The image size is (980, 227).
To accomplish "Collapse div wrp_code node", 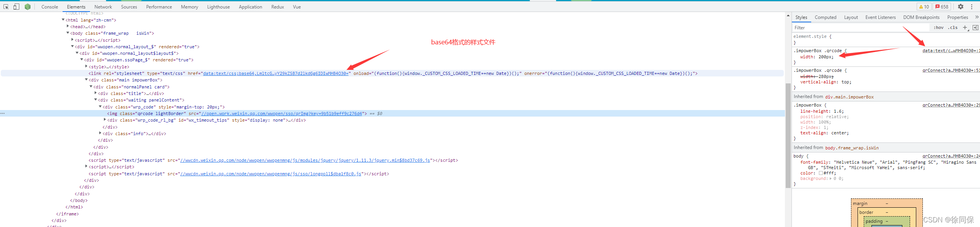I will [x=100, y=107].
